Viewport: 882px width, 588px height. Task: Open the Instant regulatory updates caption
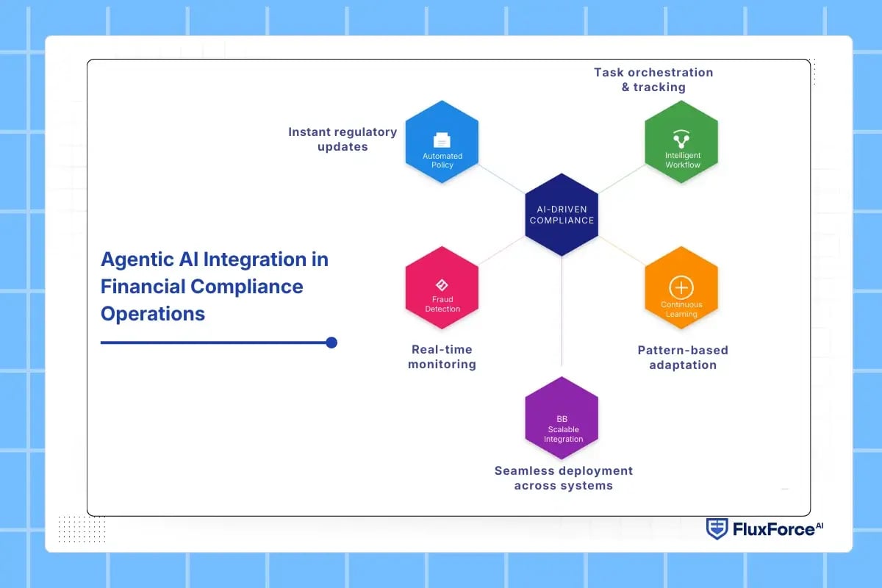[343, 139]
